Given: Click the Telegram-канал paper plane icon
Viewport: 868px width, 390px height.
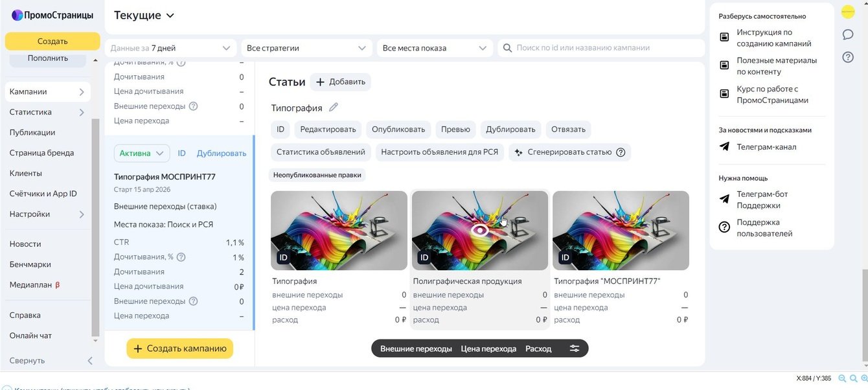Looking at the screenshot, I should pyautogui.click(x=724, y=147).
